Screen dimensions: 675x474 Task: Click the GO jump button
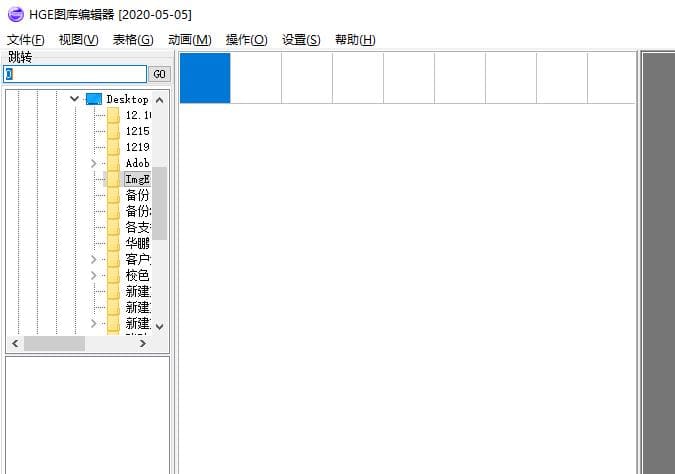coord(159,74)
